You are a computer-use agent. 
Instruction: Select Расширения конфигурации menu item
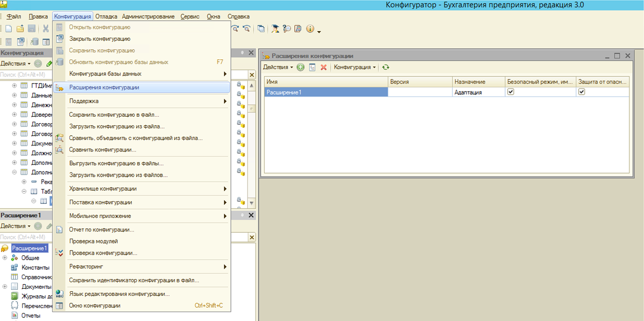(x=104, y=88)
